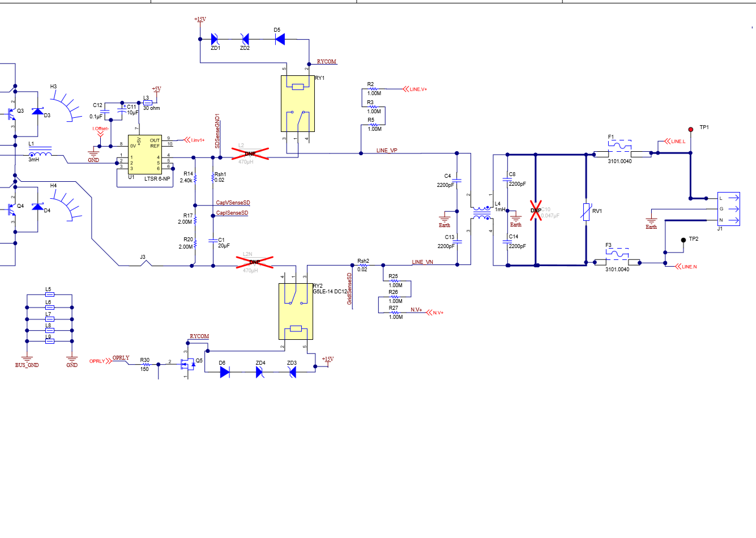Click resistor R30 150

pyautogui.click(x=146, y=364)
